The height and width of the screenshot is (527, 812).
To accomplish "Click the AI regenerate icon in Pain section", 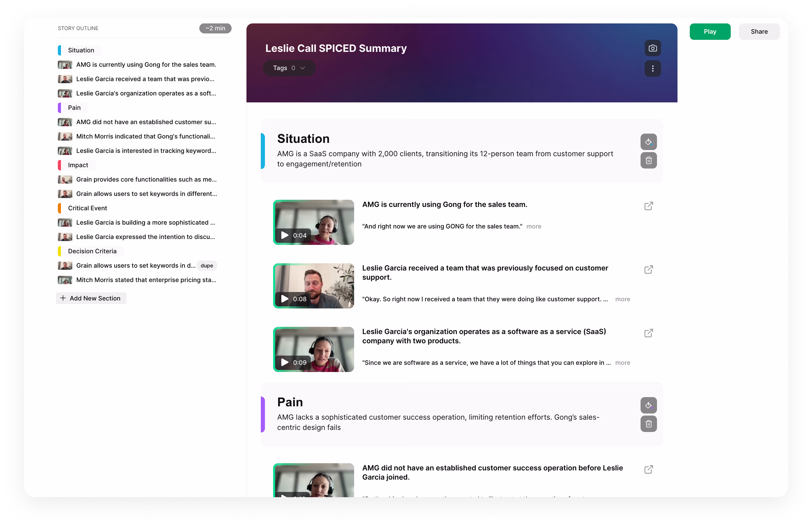I will point(648,405).
